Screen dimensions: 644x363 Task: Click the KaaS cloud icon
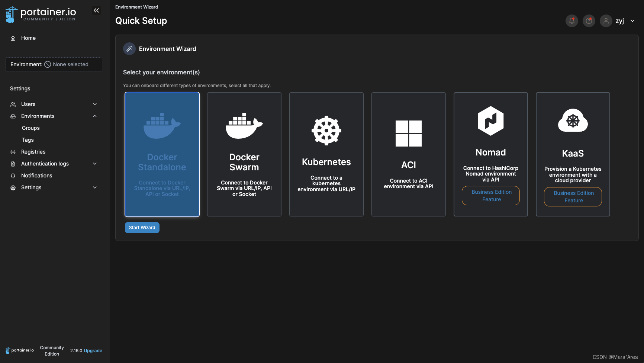pyautogui.click(x=573, y=121)
